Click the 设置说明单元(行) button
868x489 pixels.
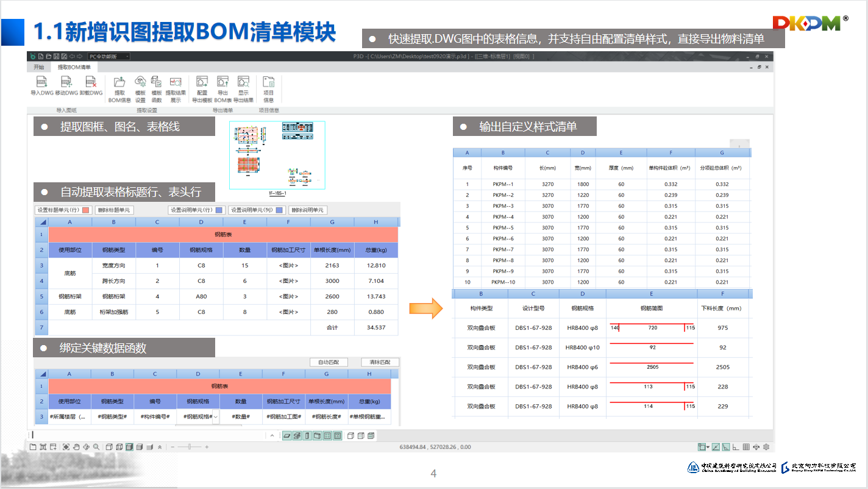pyautogui.click(x=196, y=210)
